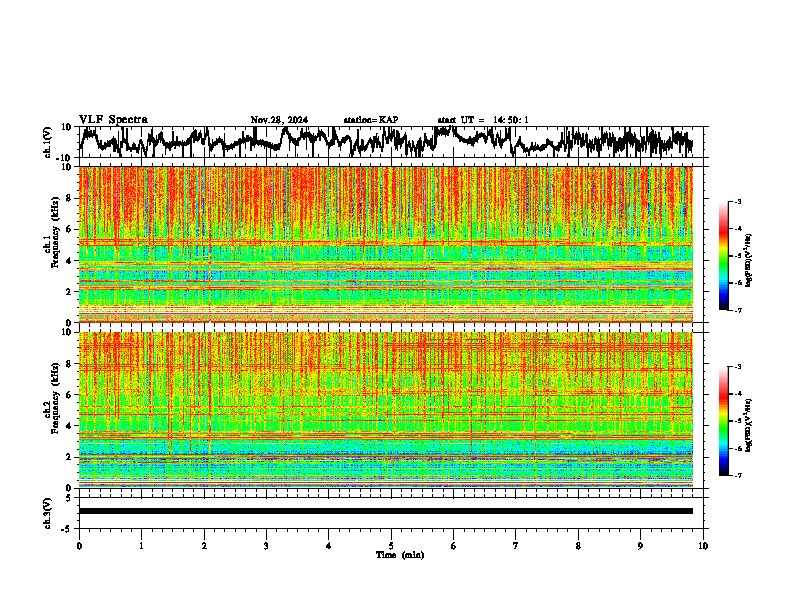Click time axis tick label "4"
Image resolution: width=792 pixels, height=612 pixels.
point(329,546)
